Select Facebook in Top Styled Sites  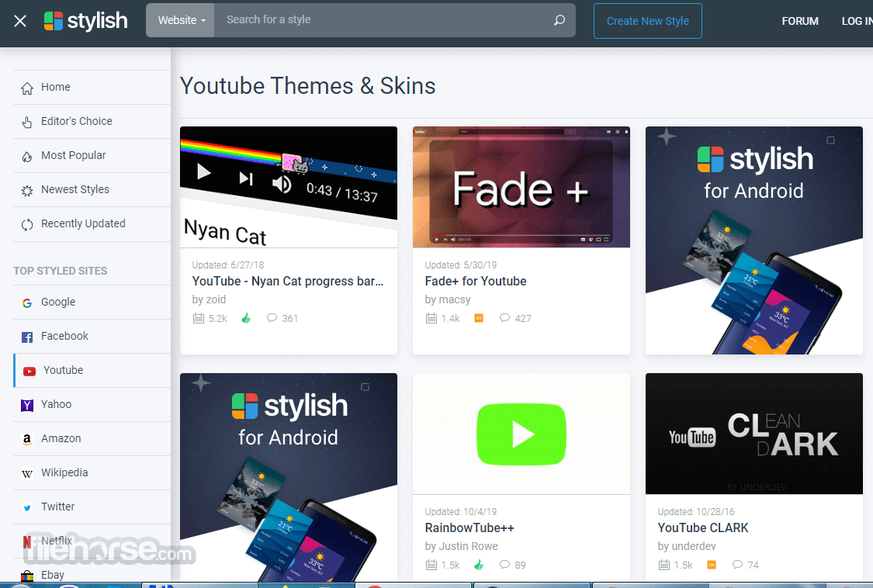tap(92, 337)
